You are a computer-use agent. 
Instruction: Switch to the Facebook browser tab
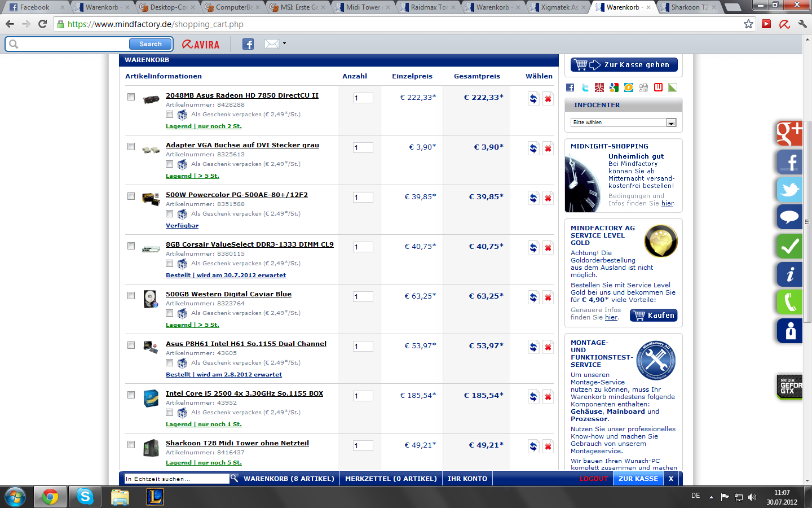(35, 7)
